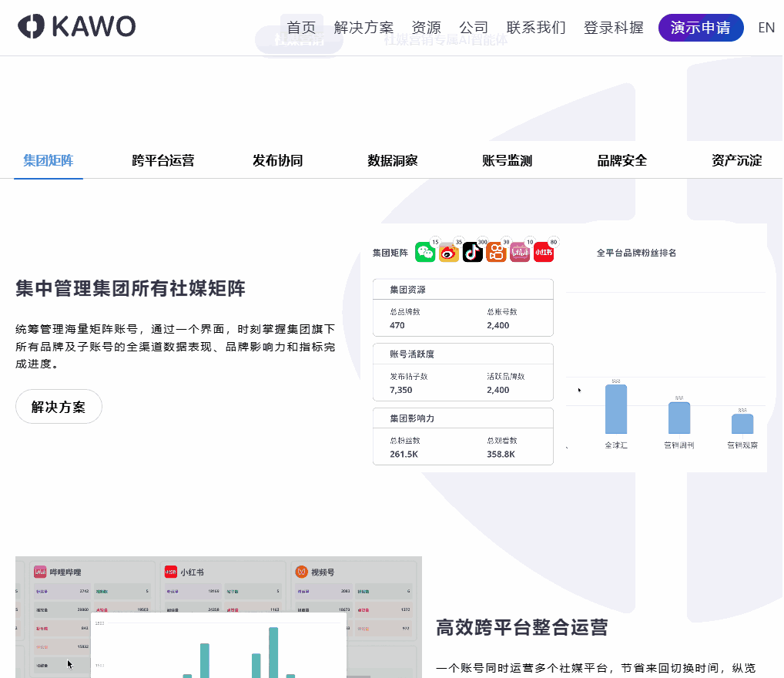Select the Bilibili icon in 集团矩阵 row

pyautogui.click(x=520, y=252)
